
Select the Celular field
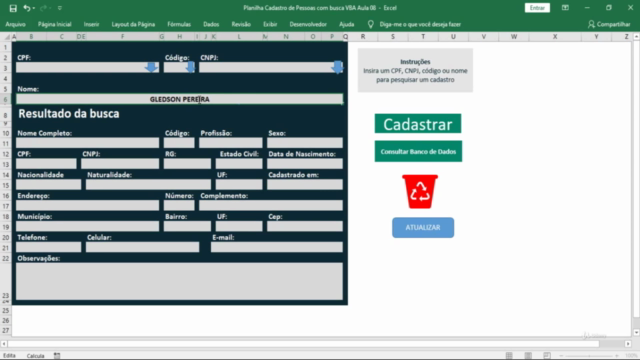(x=142, y=247)
